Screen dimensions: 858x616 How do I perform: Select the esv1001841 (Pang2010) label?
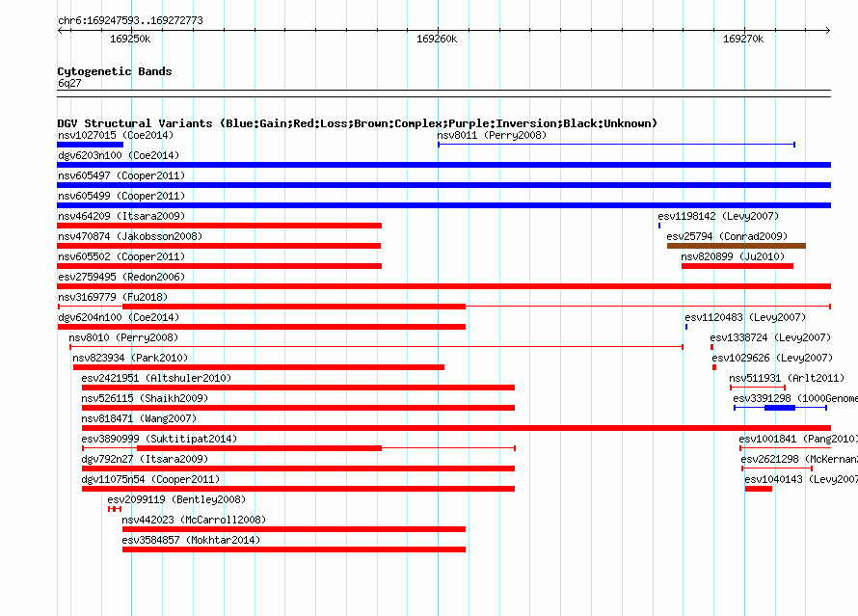pos(798,439)
